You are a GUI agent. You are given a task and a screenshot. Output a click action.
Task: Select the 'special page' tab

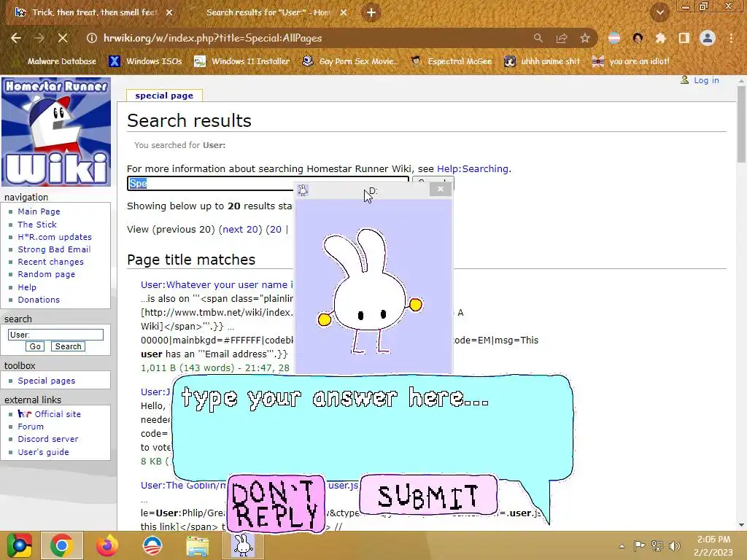coord(164,96)
